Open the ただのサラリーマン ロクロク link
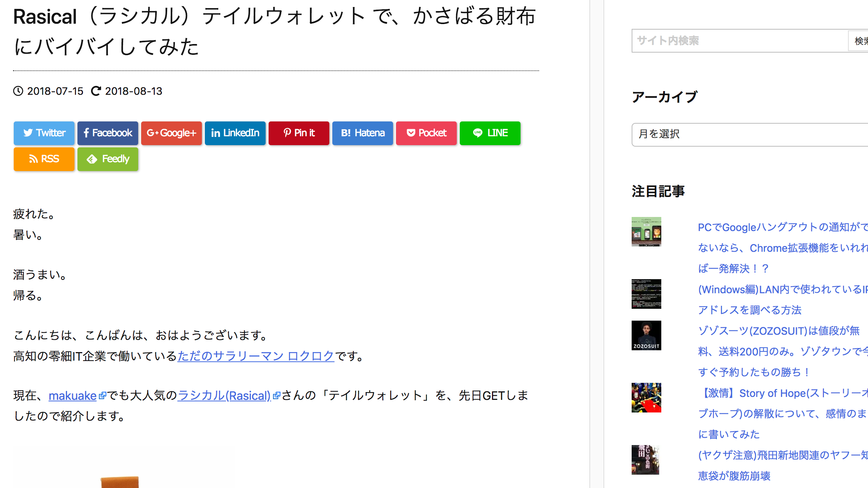This screenshot has width=868, height=488. tap(256, 356)
